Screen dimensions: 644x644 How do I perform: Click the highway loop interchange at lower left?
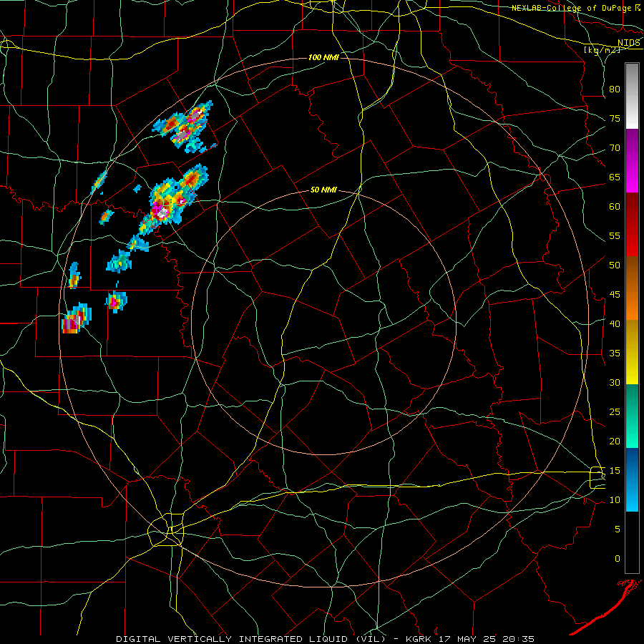point(166,530)
